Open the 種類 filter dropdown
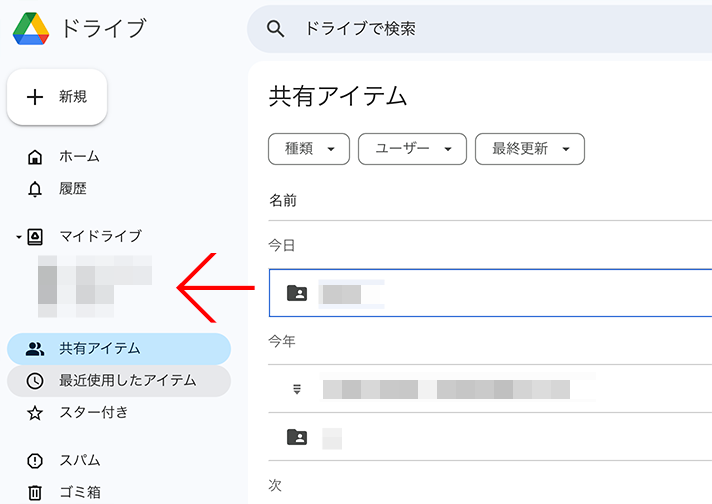 tap(308, 149)
